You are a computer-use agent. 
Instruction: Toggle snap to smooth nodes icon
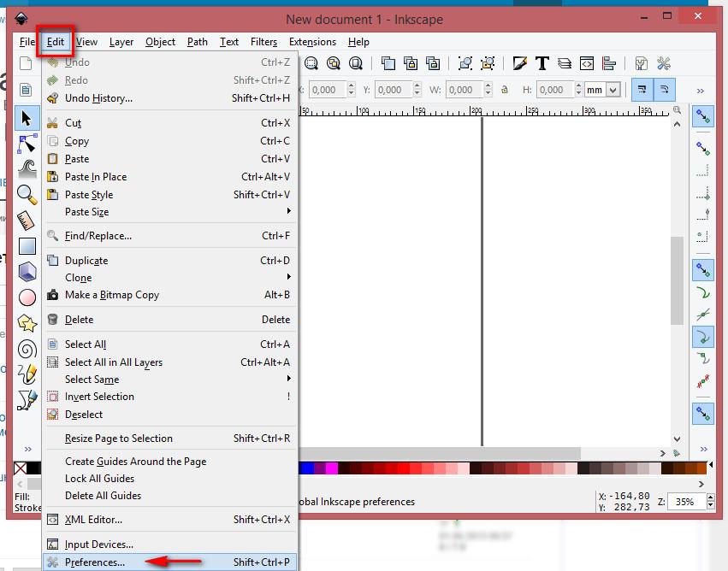pos(702,359)
